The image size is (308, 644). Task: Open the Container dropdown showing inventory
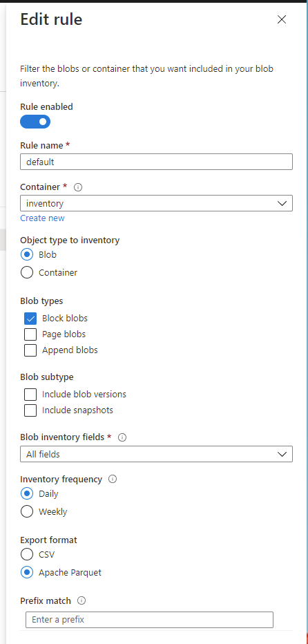click(x=157, y=203)
